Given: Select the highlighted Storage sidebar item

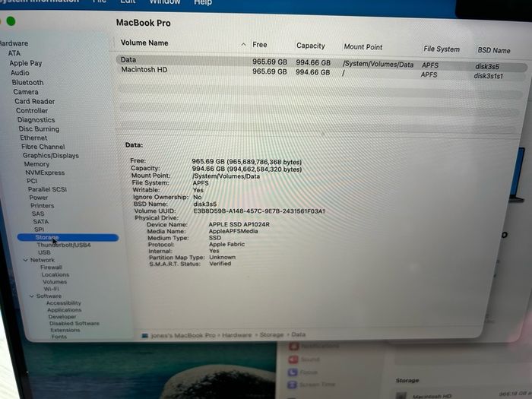Looking at the screenshot, I should 68,237.
